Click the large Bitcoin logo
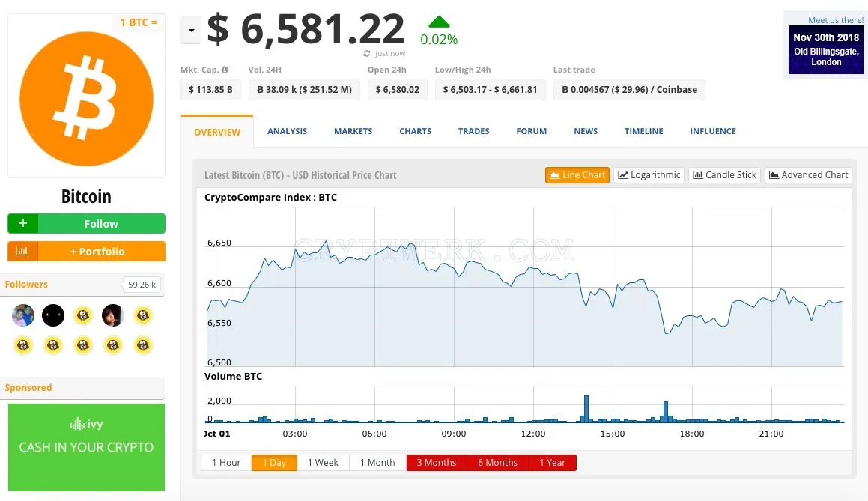The height and width of the screenshot is (501, 868). point(86,99)
